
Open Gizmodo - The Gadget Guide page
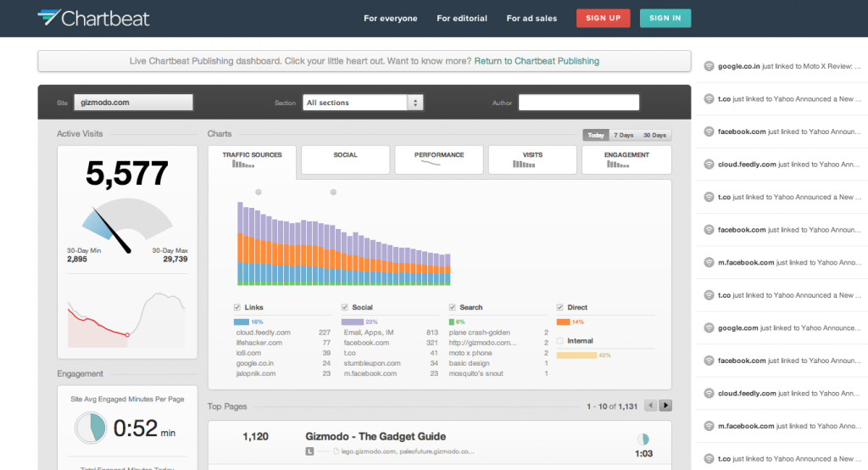pyautogui.click(x=376, y=437)
